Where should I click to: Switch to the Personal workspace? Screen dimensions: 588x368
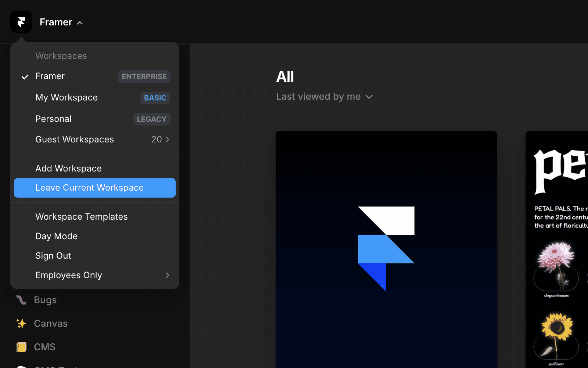(53, 118)
